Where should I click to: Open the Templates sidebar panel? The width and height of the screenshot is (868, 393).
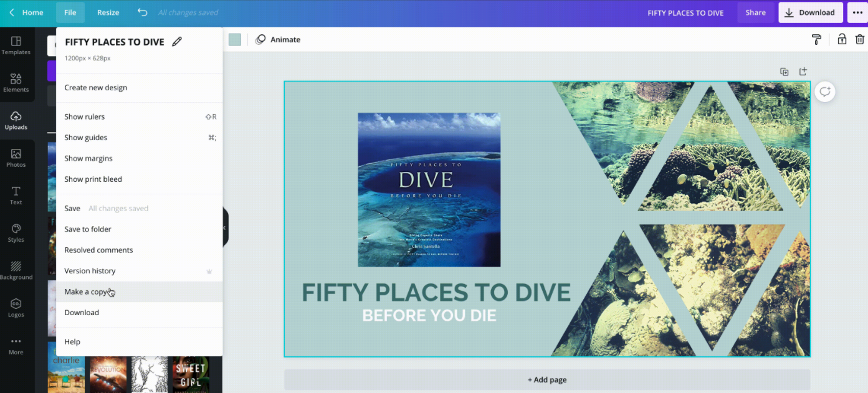pos(16,45)
